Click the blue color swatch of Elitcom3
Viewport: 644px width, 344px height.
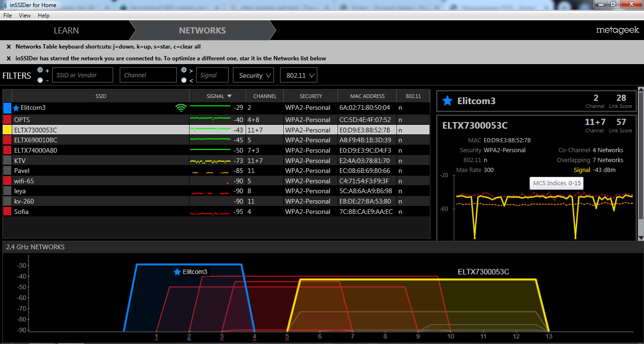(7, 108)
